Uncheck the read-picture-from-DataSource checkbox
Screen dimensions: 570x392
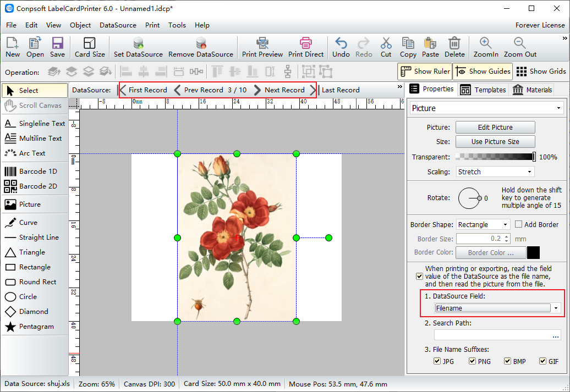pos(419,277)
